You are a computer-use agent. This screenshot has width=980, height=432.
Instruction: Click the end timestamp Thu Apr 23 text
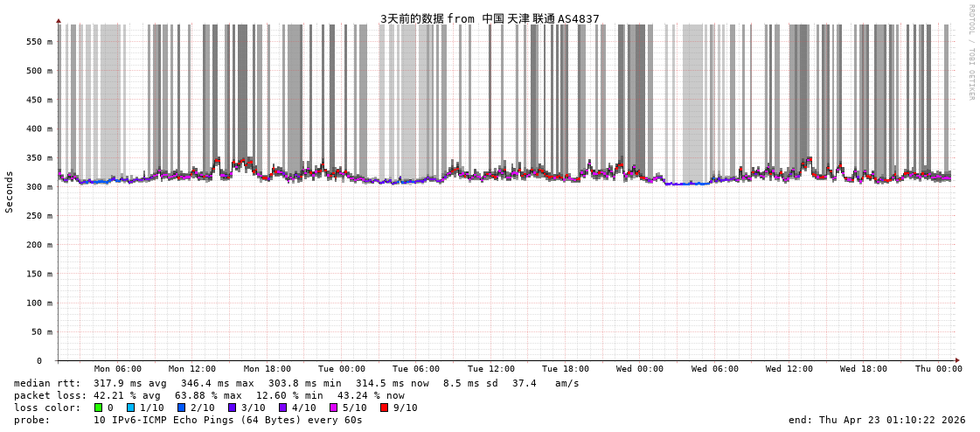click(877, 420)
